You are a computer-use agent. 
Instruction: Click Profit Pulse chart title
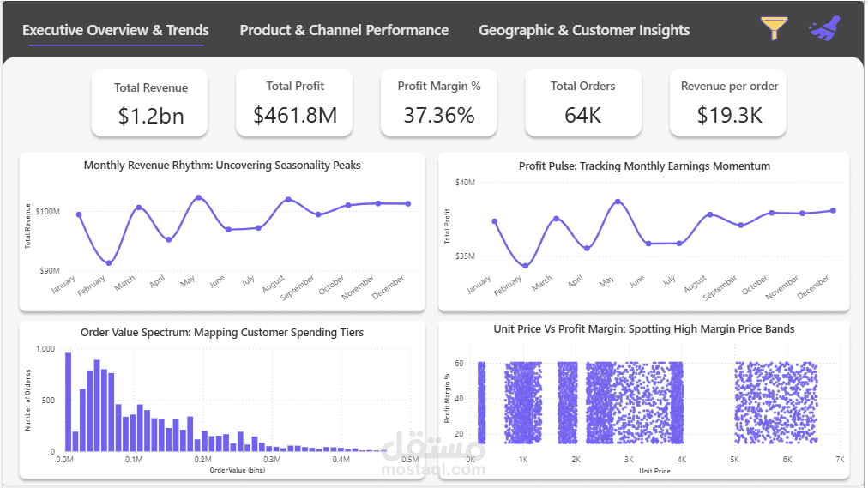(x=644, y=166)
